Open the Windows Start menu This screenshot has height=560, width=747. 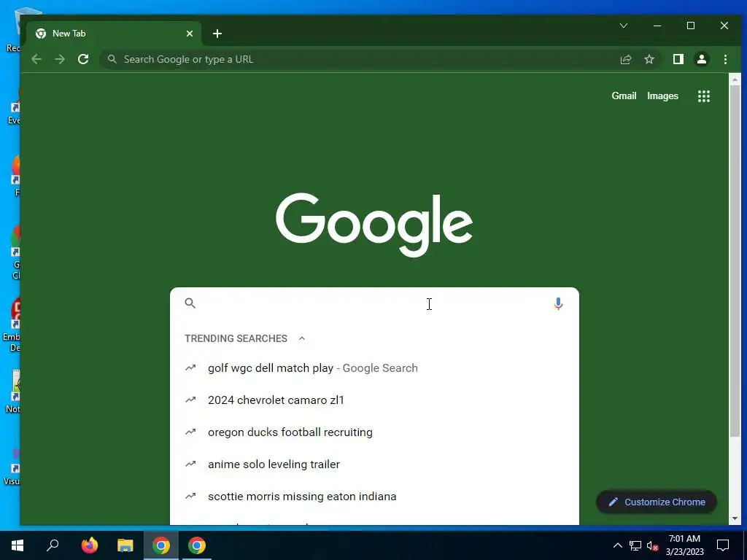click(18, 545)
